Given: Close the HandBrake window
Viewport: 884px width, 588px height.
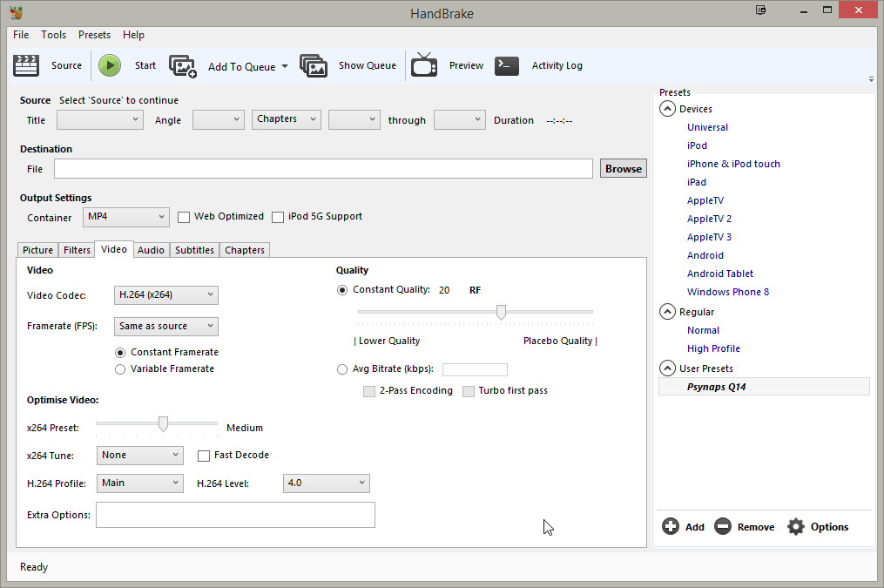Looking at the screenshot, I should [x=858, y=10].
